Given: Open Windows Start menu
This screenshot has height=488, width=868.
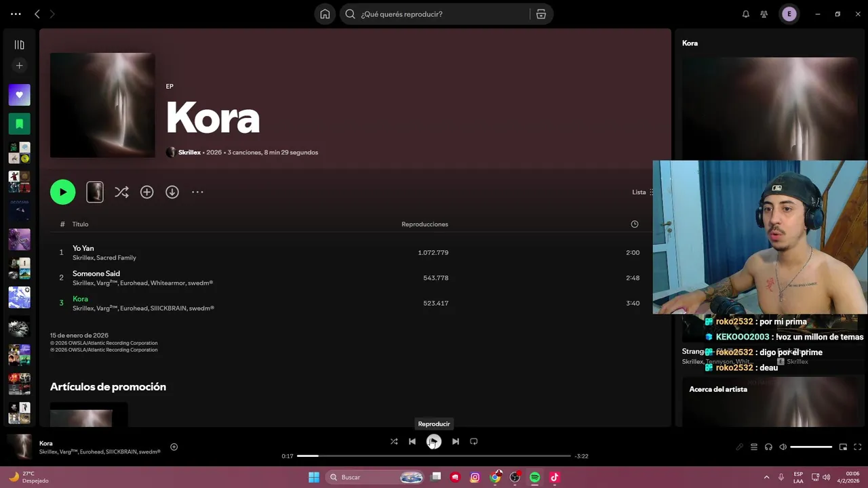Looking at the screenshot, I should pos(314,477).
